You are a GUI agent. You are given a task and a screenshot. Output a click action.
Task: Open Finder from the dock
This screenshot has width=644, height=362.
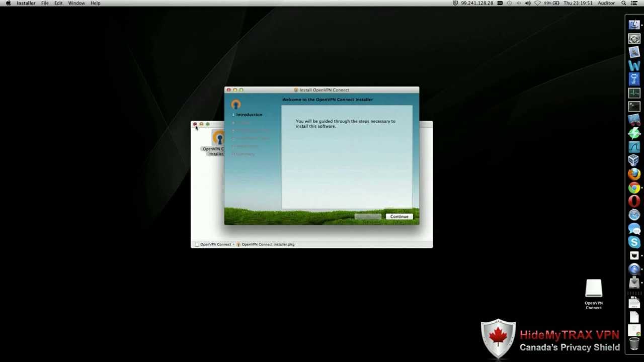pyautogui.click(x=634, y=25)
